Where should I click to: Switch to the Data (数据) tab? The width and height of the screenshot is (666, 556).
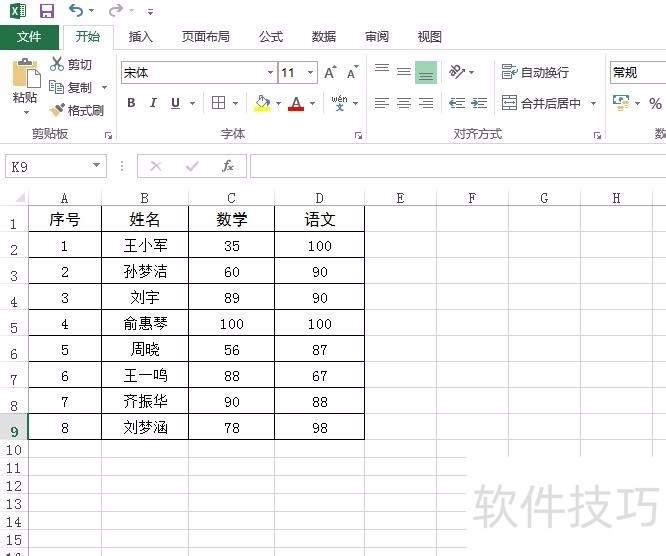pos(324,37)
